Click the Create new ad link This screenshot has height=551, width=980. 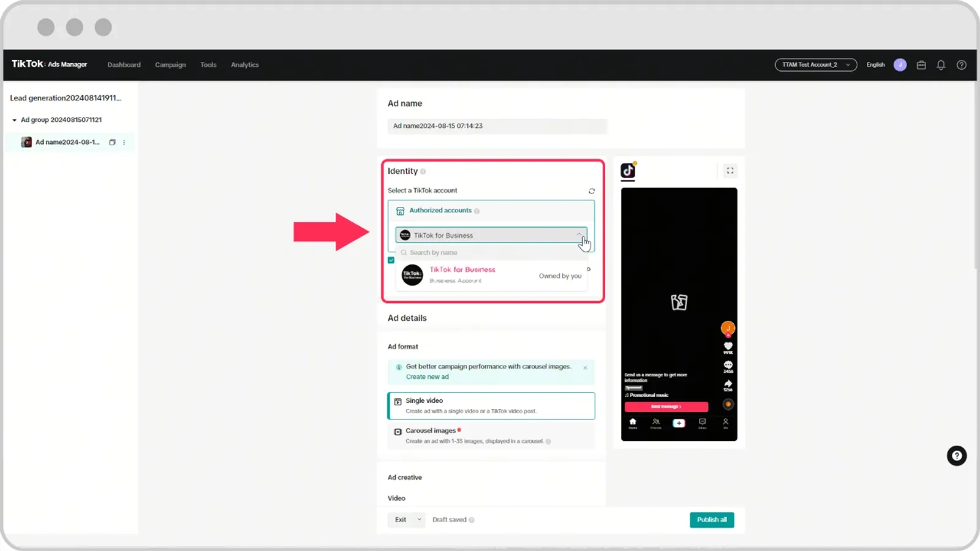427,377
